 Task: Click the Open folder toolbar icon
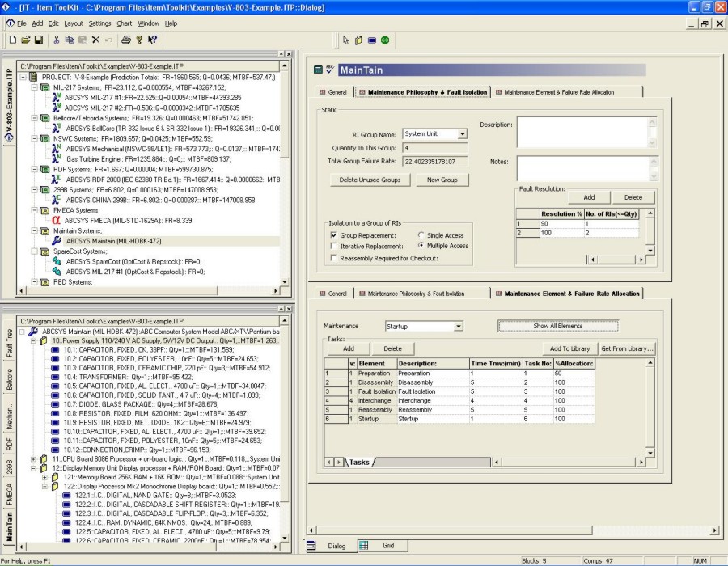pyautogui.click(x=26, y=40)
